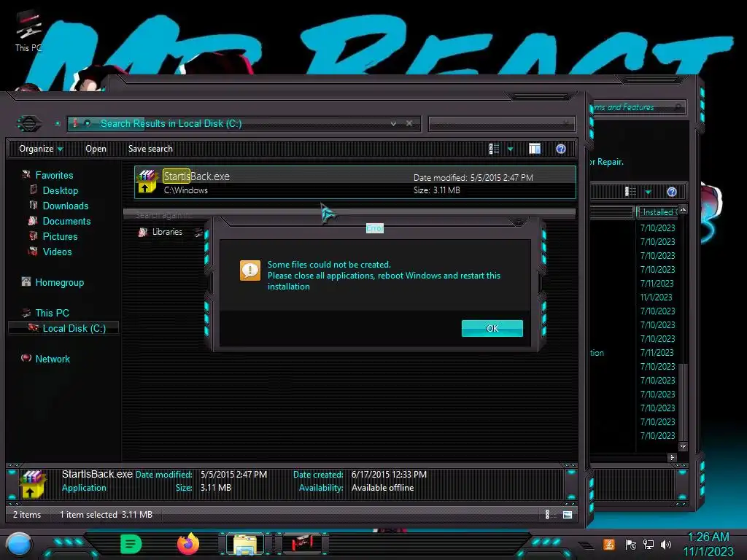Screen dimensions: 747x560
Task: Click the Desktop icon in Favorites
Action: tap(34, 190)
